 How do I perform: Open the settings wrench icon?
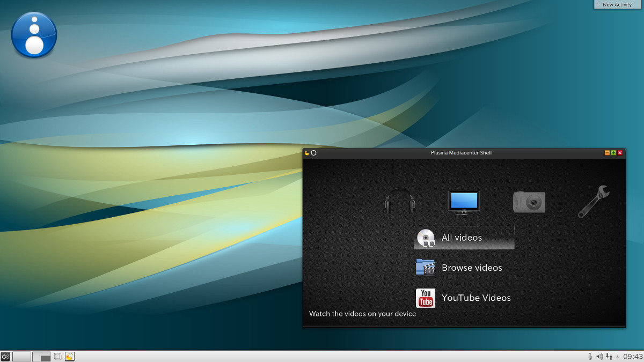click(x=594, y=201)
